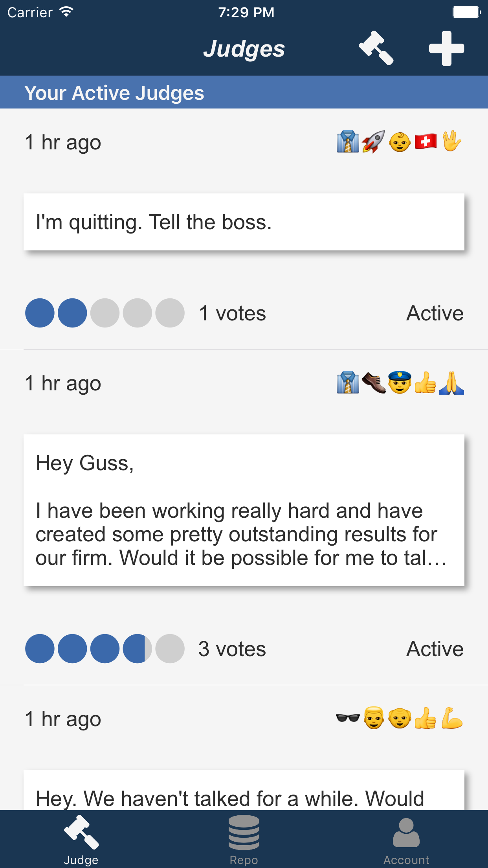Tap the "1 votes" label
The height and width of the screenshot is (868, 488).
click(233, 313)
